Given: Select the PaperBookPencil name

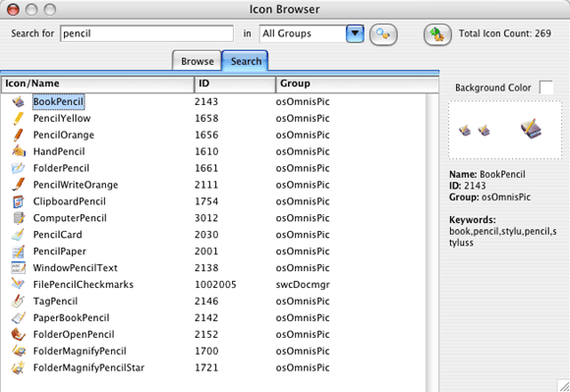Looking at the screenshot, I should click(71, 318).
